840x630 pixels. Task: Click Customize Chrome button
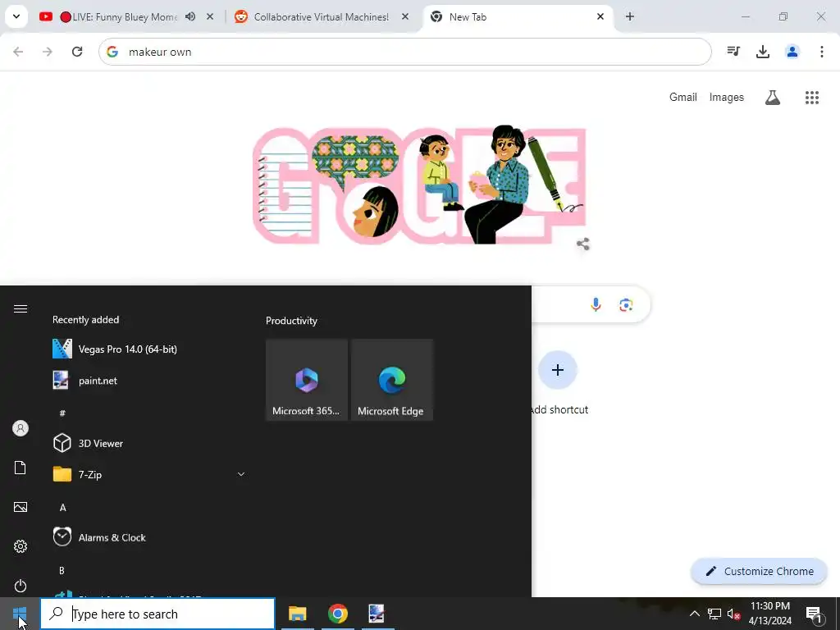click(x=759, y=571)
